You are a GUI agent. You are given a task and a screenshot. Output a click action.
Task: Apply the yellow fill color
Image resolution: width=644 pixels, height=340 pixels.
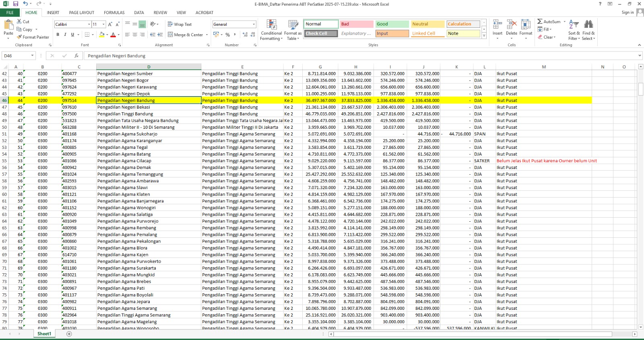(102, 35)
